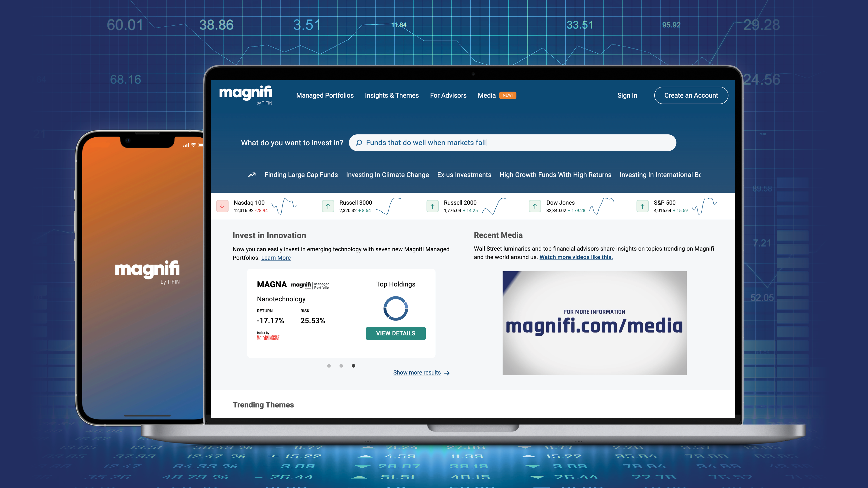The height and width of the screenshot is (488, 868).
Task: Click the View Details button
Action: 395,333
